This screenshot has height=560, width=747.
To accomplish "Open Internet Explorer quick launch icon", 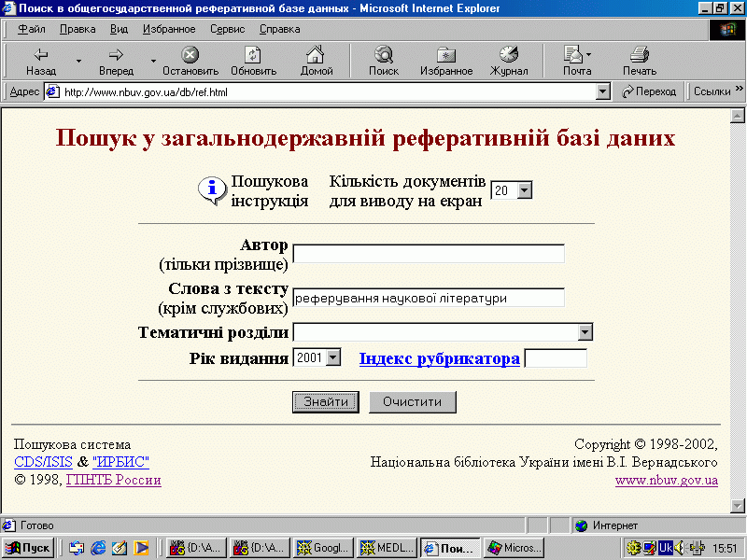I will (98, 548).
